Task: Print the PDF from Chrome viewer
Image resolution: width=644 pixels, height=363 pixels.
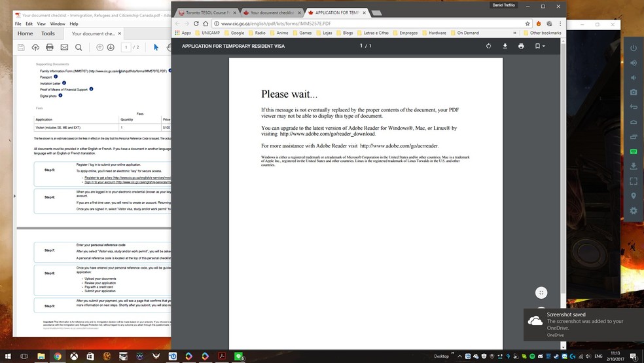Action: tap(521, 46)
